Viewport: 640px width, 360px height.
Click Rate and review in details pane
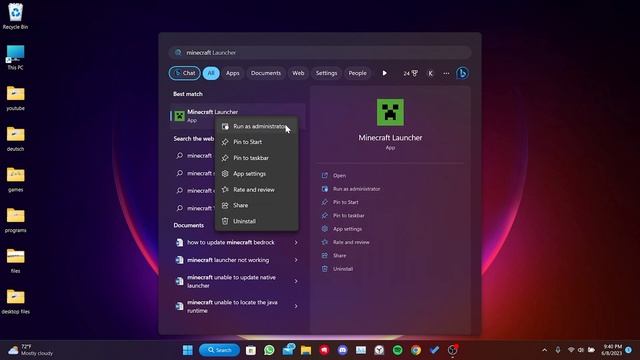click(x=346, y=242)
